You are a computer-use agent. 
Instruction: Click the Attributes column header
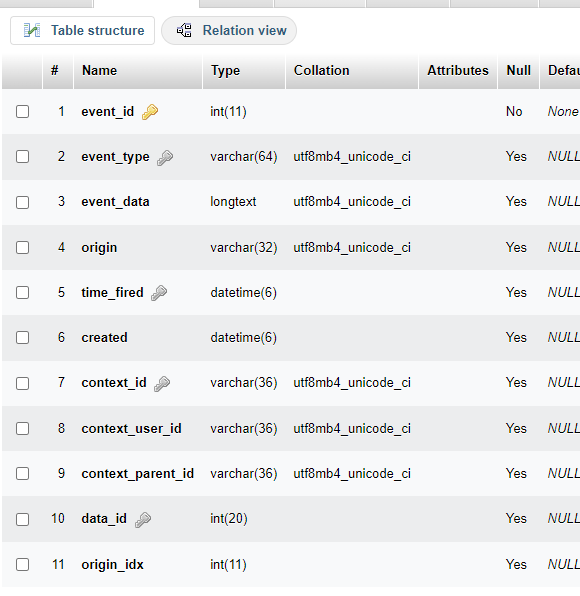click(458, 71)
